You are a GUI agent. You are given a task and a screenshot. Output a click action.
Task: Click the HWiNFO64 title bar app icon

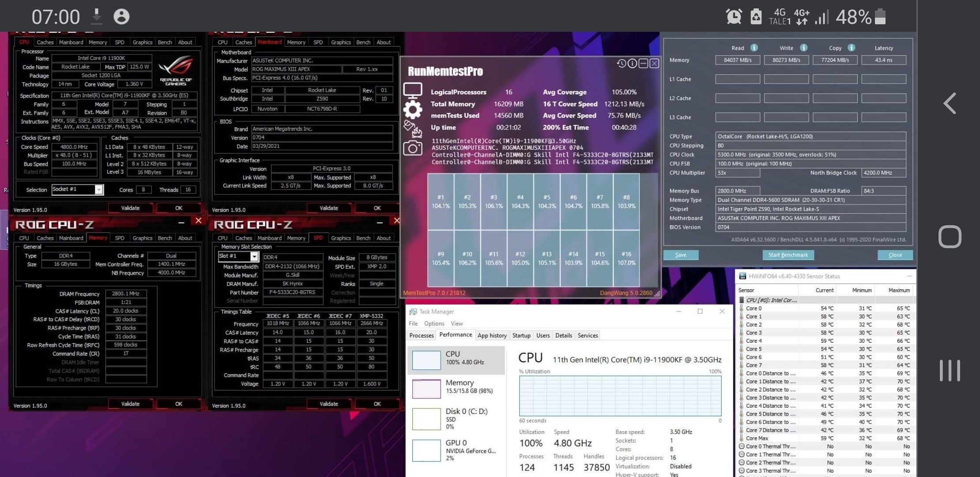743,276
